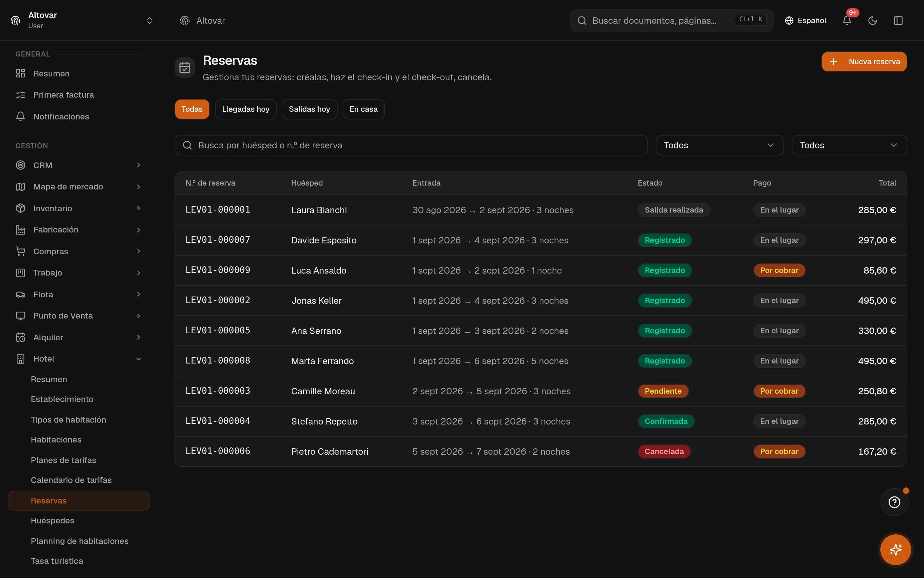
Task: Switch to Llegadas hoy tab
Action: tap(245, 109)
